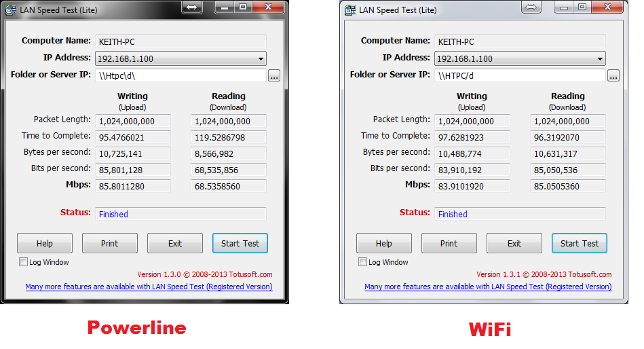Click Computer Name field in Powerline window
The width and height of the screenshot is (644, 349).
point(181,41)
